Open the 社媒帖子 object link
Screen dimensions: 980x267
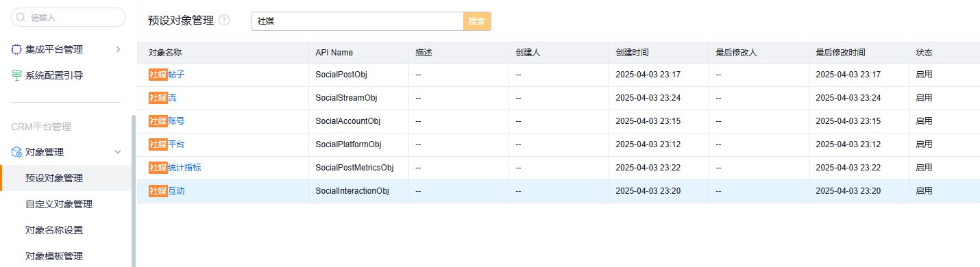167,75
